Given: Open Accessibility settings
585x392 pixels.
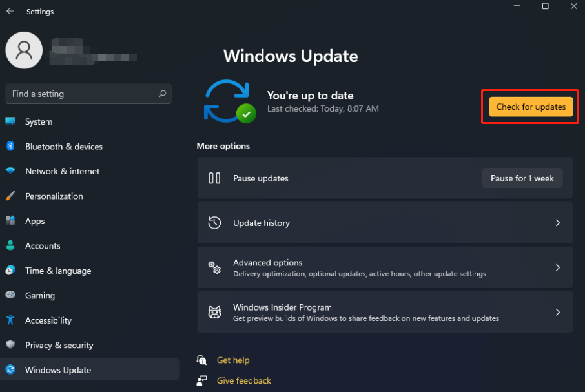Looking at the screenshot, I should click(x=90, y=320).
